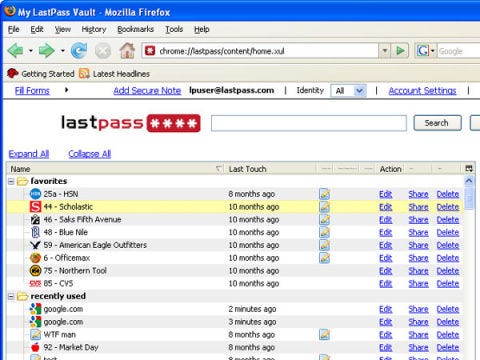Open the View menu
This screenshot has height=360, width=480.
click(63, 29)
